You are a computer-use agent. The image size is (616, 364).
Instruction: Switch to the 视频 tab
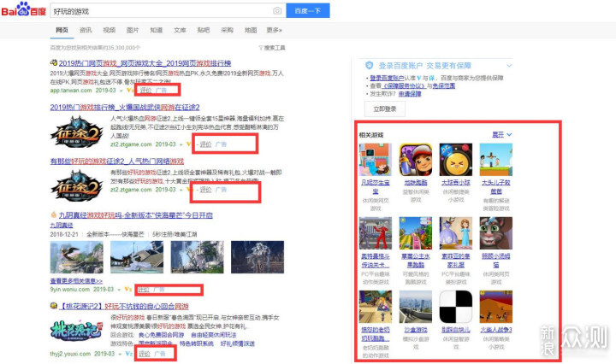click(x=109, y=30)
